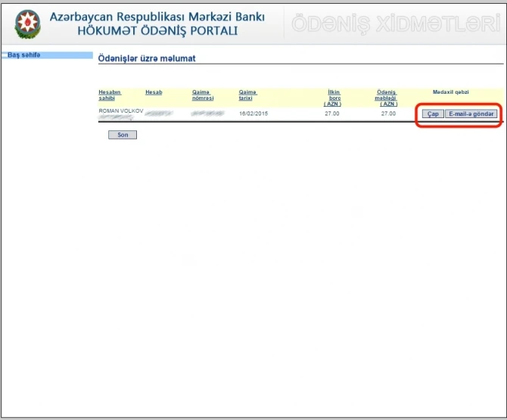507x420 pixels.
Task: Click the Ödənişlər üzrə məlumat heading
Action: click(147, 58)
